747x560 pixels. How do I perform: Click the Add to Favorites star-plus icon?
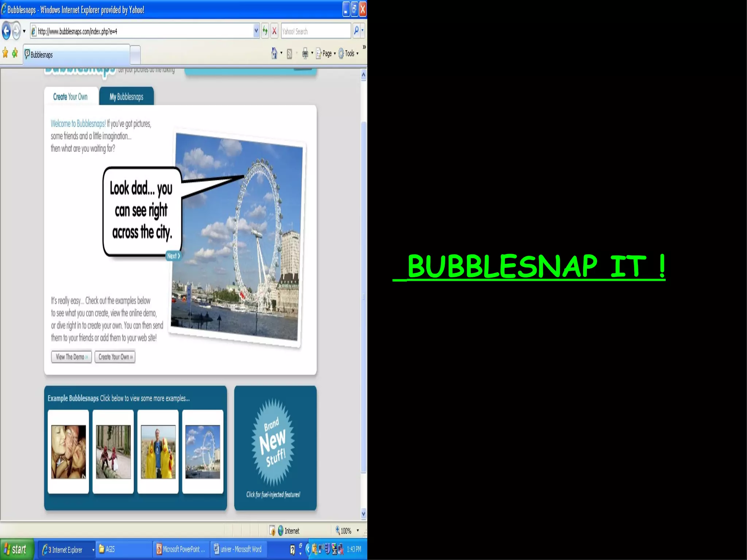(15, 53)
